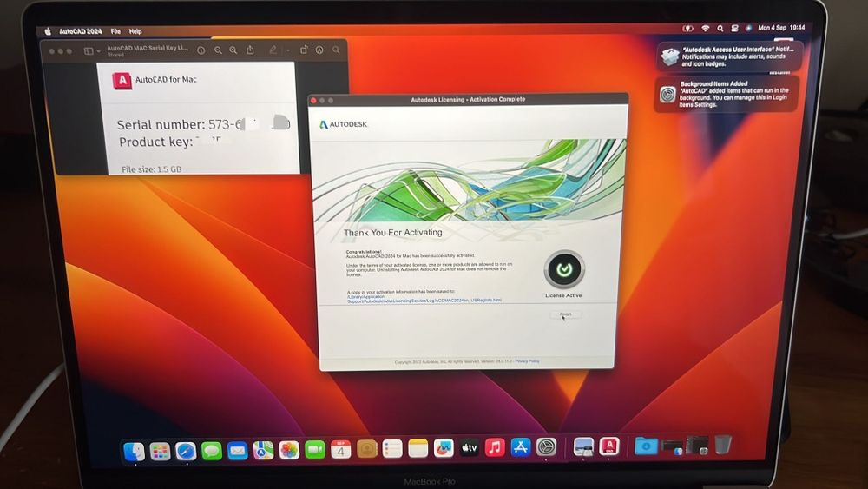Open Freeform from the dock
This screenshot has width=868, height=489.
(x=444, y=448)
